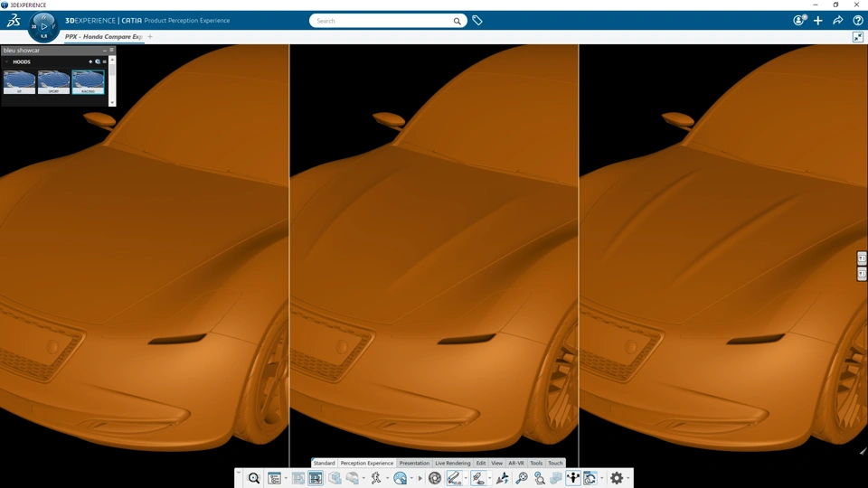Screen dimensions: 868x488
Task: Expand the sphere material icon dropdown
Action: 363,478
